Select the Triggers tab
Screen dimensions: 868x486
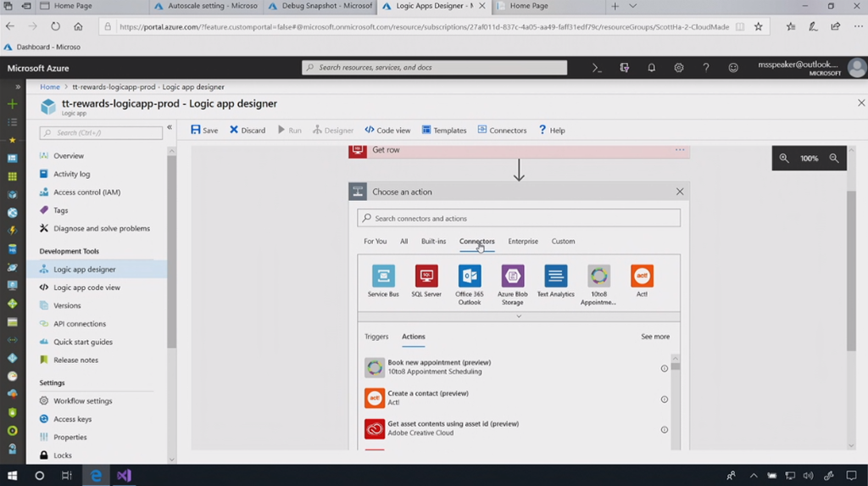coord(376,337)
